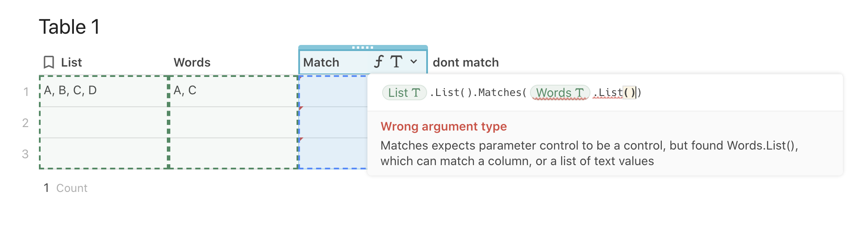The width and height of the screenshot is (868, 236).
Task: Click the Wrong argument type error heading
Action: 444,126
